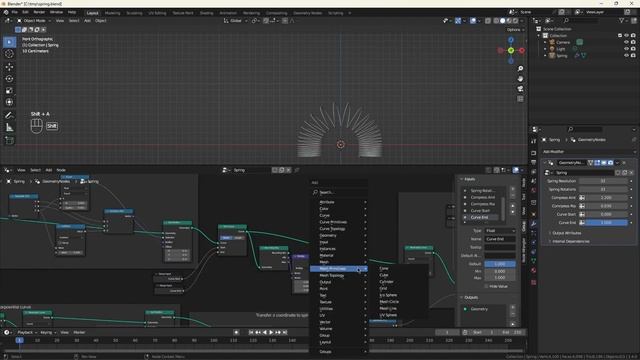Viewport: 640px width, 360px height.
Task: Open the Render properties tab
Action: pyautogui.click(x=533, y=153)
